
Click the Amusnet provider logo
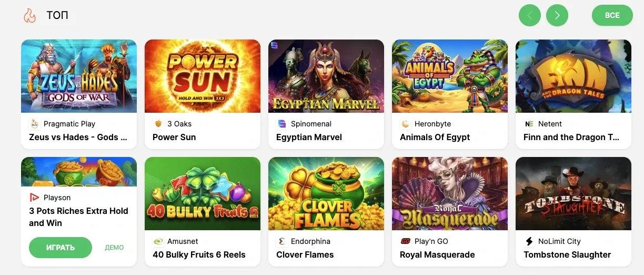pos(158,241)
